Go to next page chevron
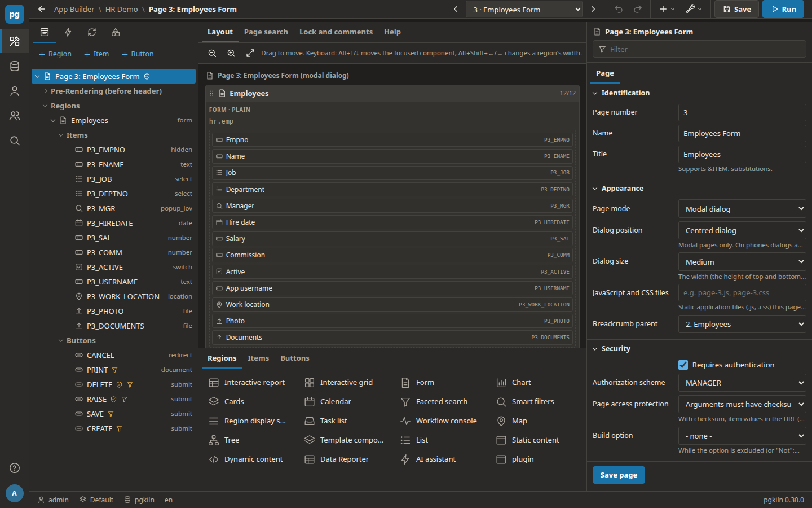The width and height of the screenshot is (812, 508). click(x=593, y=10)
